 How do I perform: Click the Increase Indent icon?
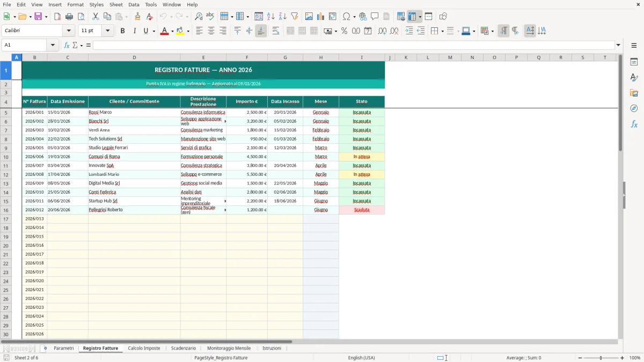coord(409,31)
